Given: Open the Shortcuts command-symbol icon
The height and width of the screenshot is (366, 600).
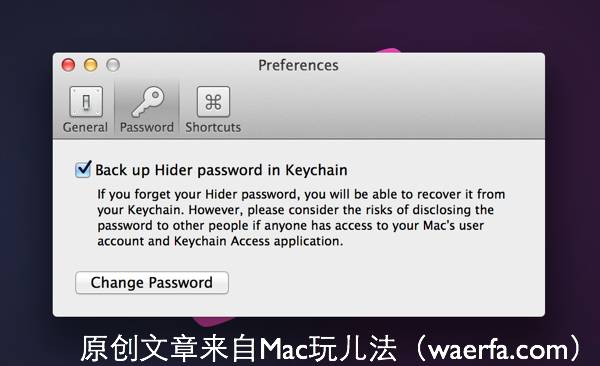Looking at the screenshot, I should pos(213,101).
